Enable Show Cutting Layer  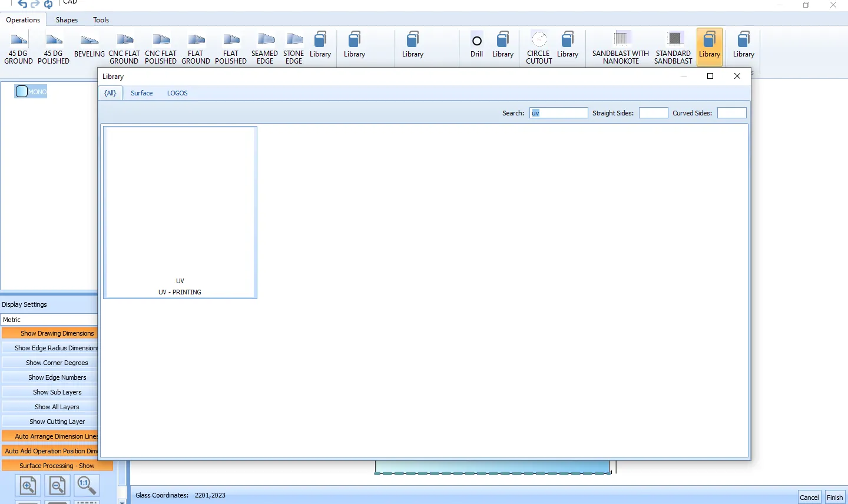(49, 422)
